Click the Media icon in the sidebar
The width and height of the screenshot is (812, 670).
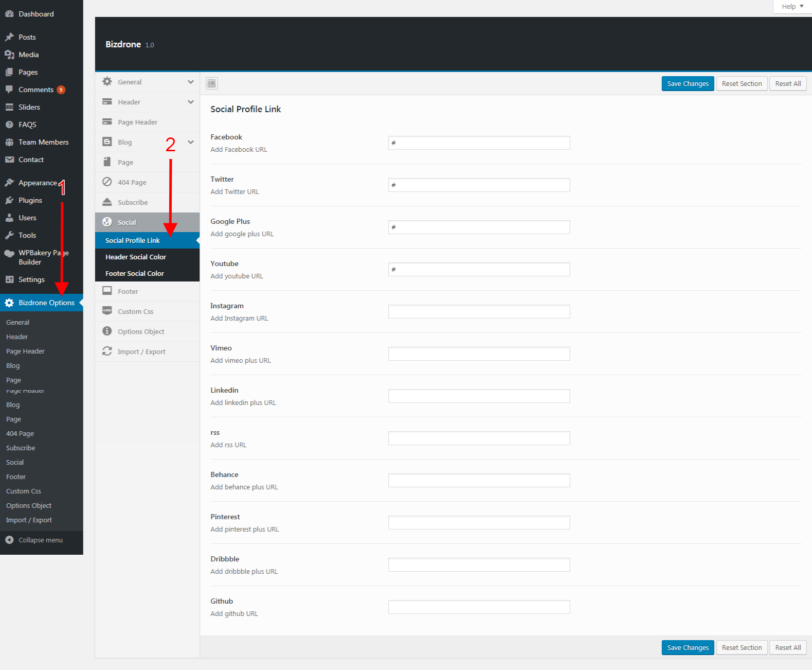(x=9, y=55)
